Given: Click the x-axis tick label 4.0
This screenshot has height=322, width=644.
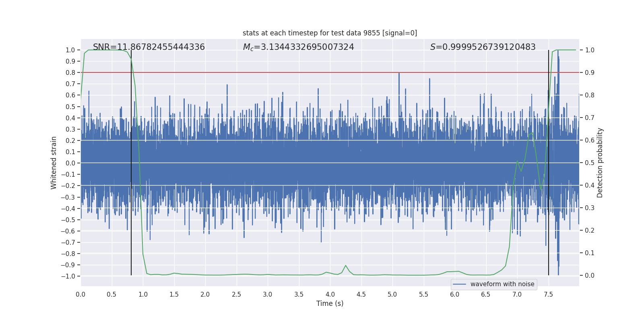Looking at the screenshot, I should [x=330, y=294].
